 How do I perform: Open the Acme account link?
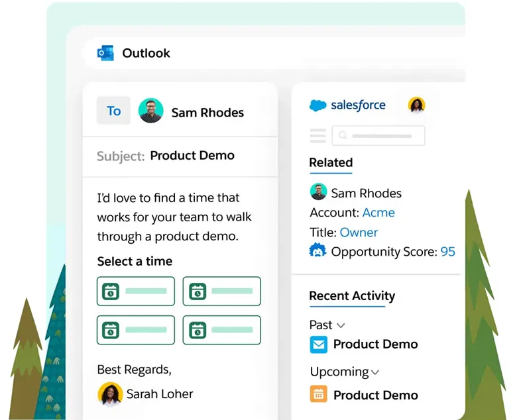(378, 213)
